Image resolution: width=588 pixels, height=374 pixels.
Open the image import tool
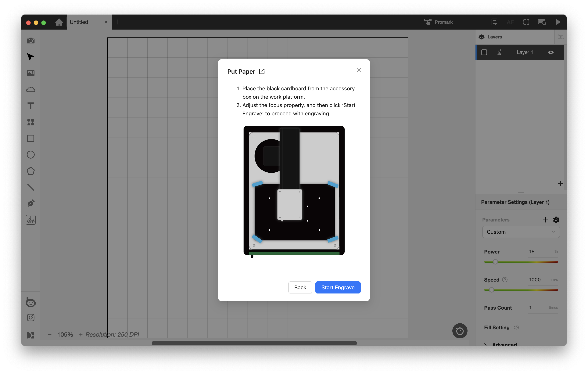coord(30,73)
